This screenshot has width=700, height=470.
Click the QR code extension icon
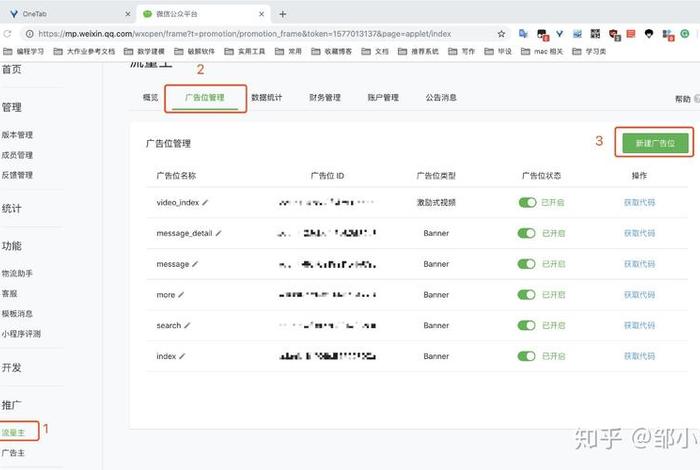595,34
